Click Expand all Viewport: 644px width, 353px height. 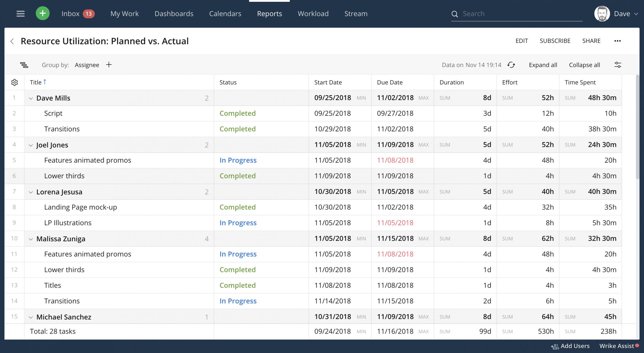pyautogui.click(x=543, y=65)
